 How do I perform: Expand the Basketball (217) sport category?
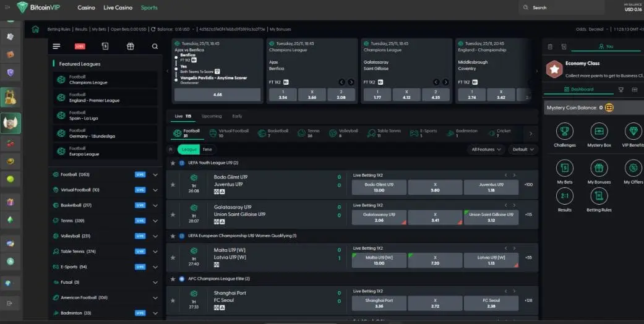pyautogui.click(x=155, y=205)
